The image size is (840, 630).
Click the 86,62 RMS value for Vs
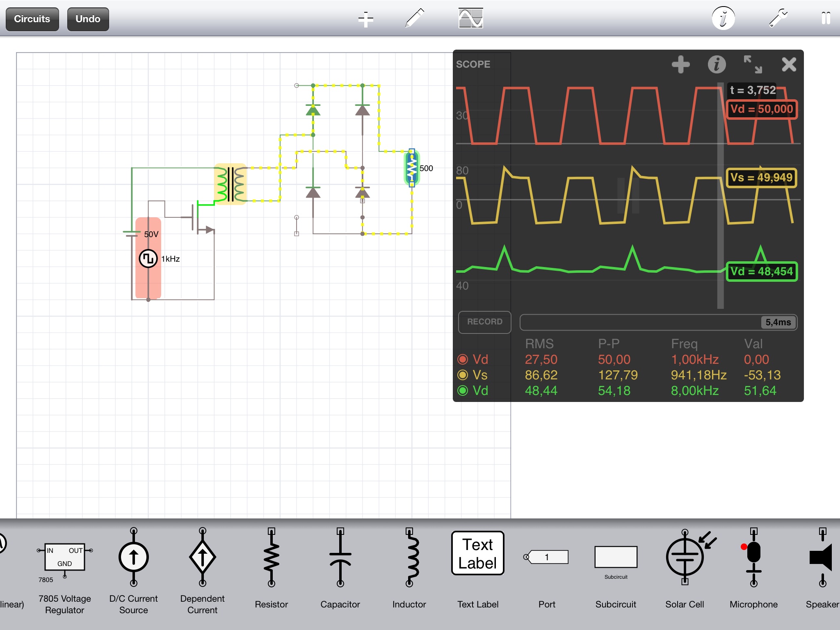point(541,375)
